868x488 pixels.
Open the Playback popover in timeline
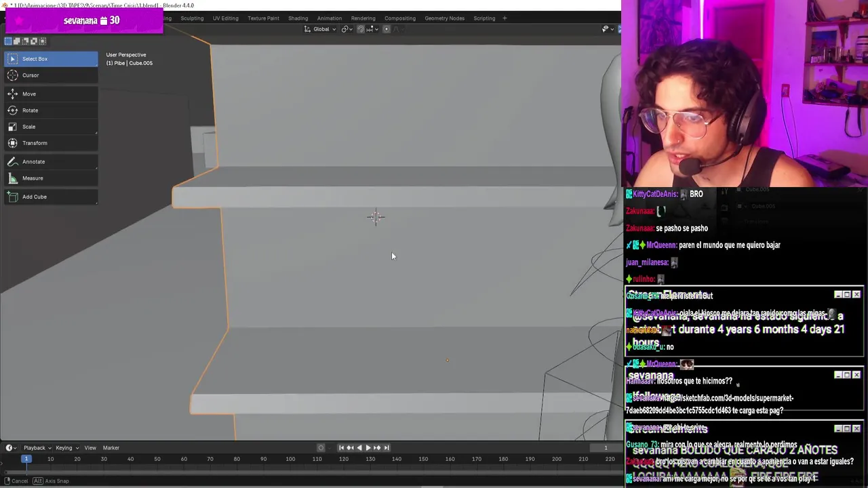[x=37, y=447]
